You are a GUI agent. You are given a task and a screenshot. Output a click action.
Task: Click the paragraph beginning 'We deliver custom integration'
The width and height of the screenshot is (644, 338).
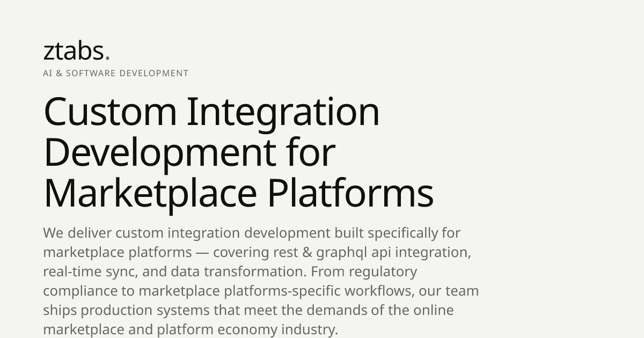tap(261, 281)
